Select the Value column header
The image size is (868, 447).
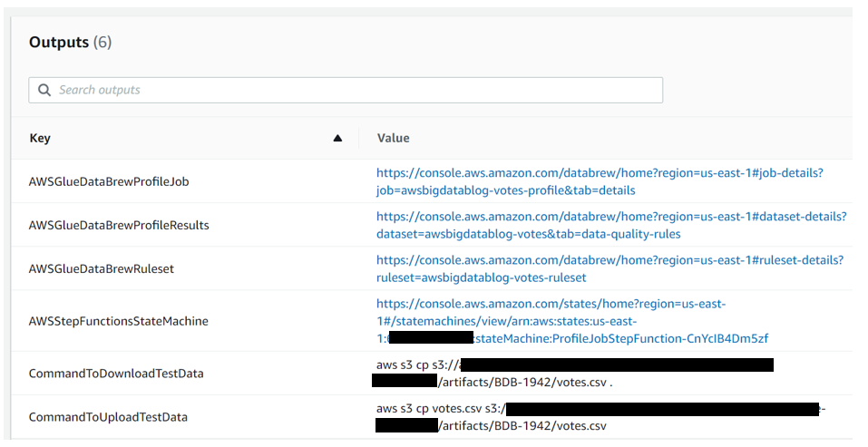coord(393,139)
